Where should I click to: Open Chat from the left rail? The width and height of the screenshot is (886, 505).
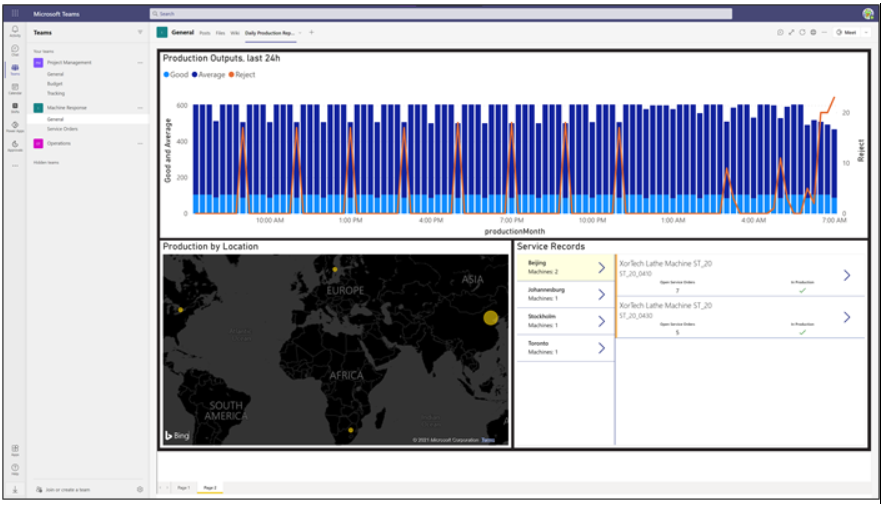(x=14, y=50)
